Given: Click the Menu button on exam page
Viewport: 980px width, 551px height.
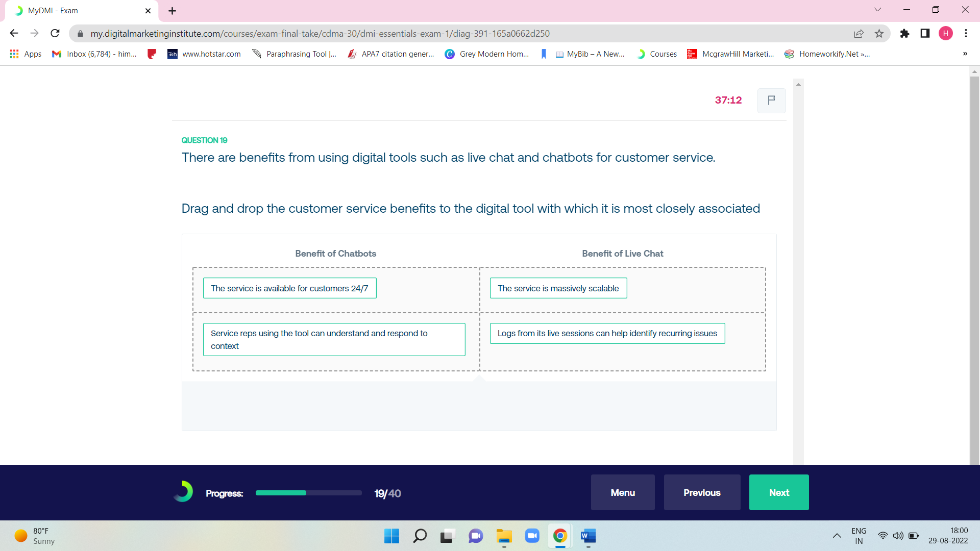Looking at the screenshot, I should point(622,492).
